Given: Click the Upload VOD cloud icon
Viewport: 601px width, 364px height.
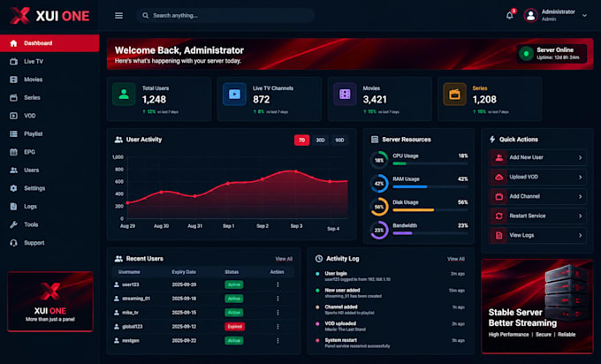Looking at the screenshot, I should click(x=499, y=177).
